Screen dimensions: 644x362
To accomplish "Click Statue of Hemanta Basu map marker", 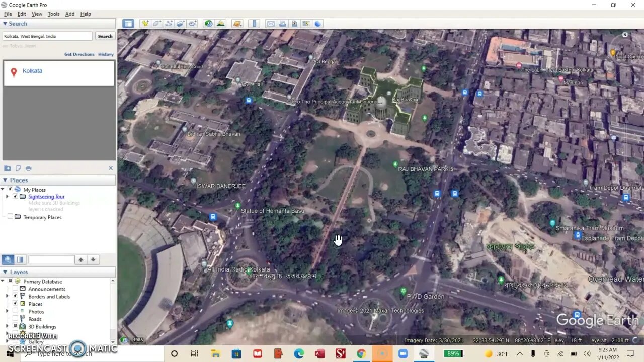I will 238,206.
